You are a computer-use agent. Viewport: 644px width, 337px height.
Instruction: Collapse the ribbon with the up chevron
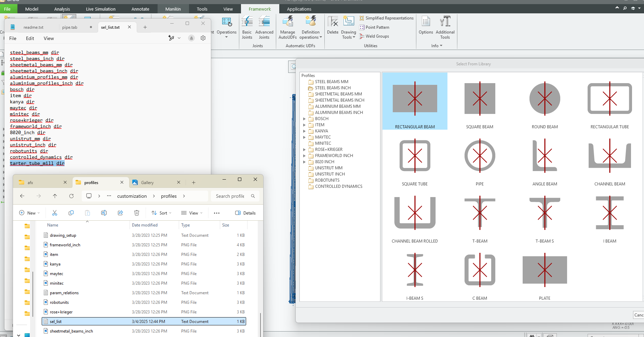617,7
